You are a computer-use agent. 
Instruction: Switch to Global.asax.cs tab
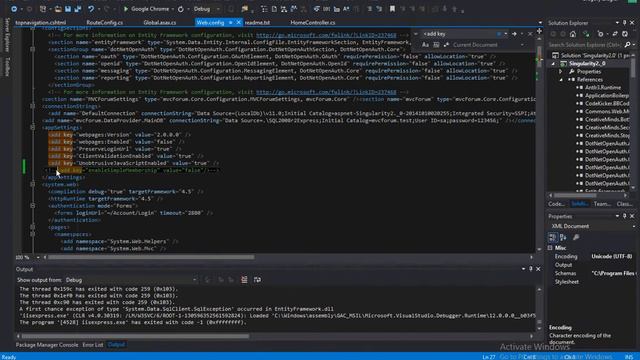tap(160, 22)
